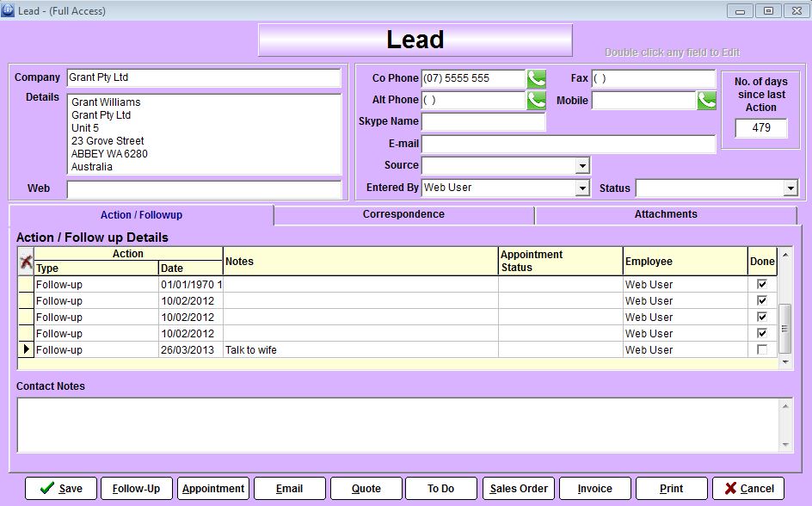Open the Source dropdown list
The width and height of the screenshot is (812, 506).
tap(582, 165)
